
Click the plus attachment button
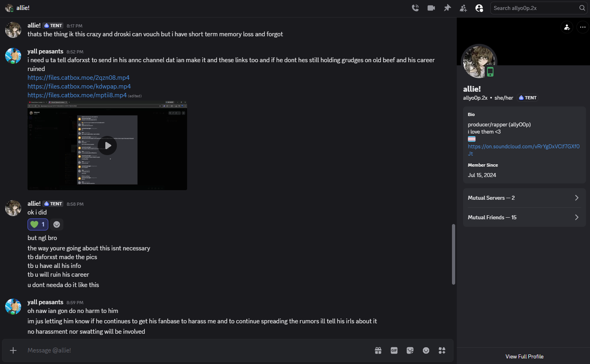[13, 350]
